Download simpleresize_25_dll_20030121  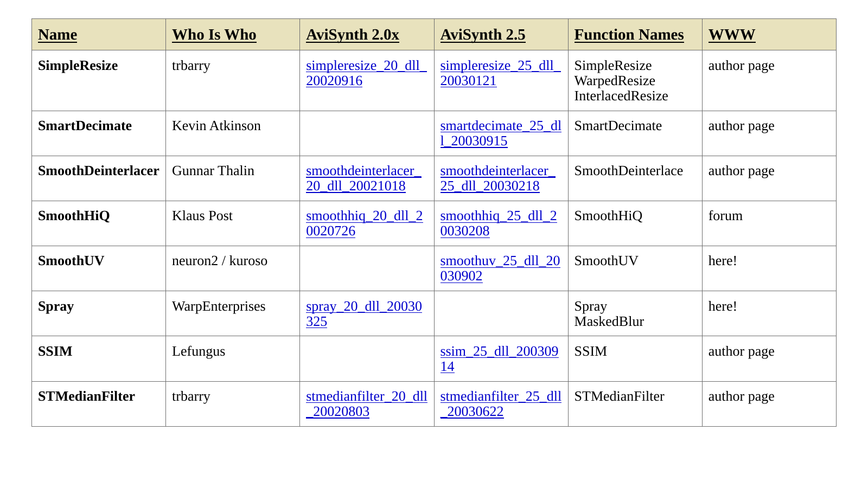pos(500,73)
